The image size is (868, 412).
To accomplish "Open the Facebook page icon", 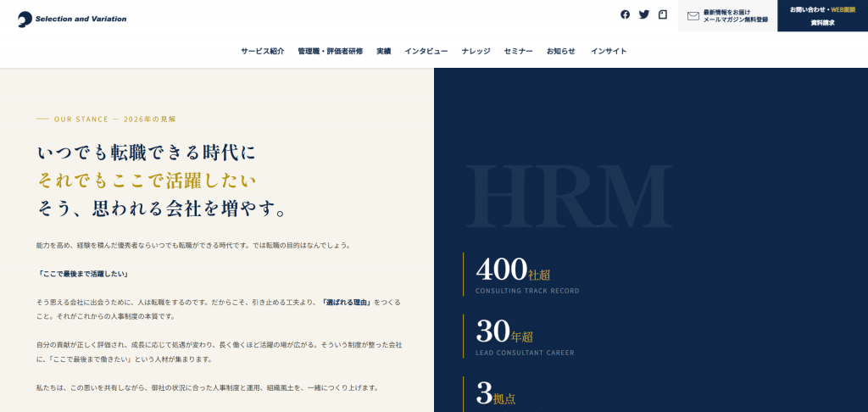I will click(625, 15).
